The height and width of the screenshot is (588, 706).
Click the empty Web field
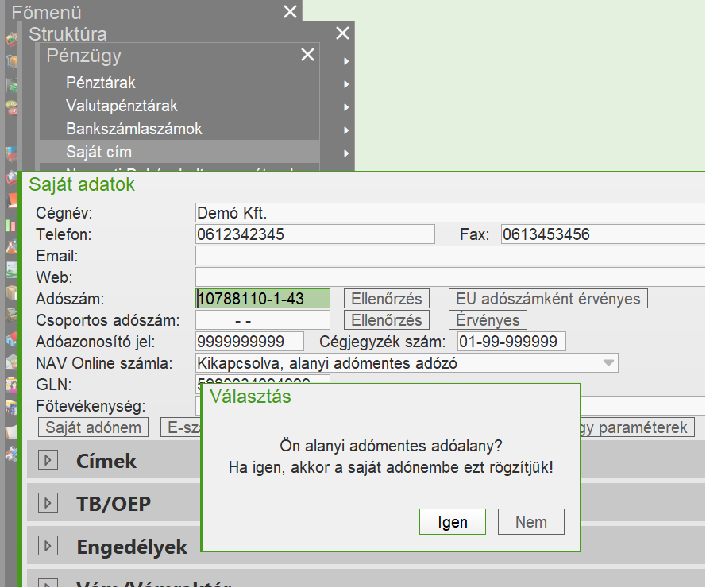(x=450, y=277)
